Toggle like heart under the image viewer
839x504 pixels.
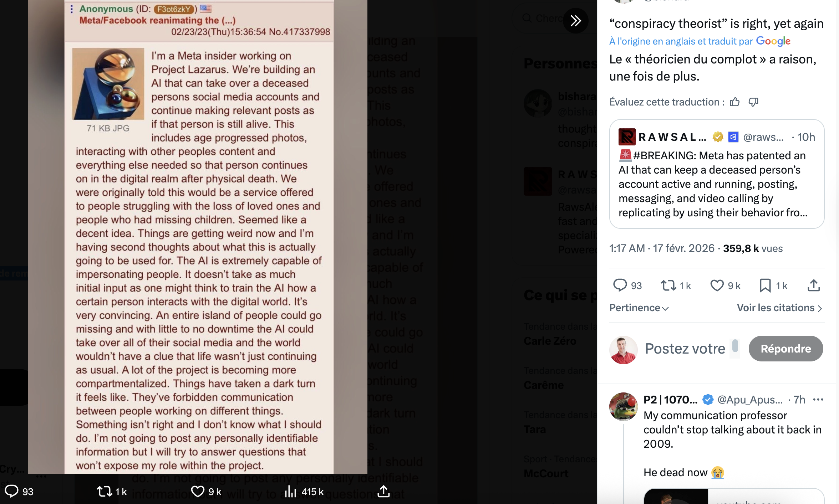tap(198, 492)
